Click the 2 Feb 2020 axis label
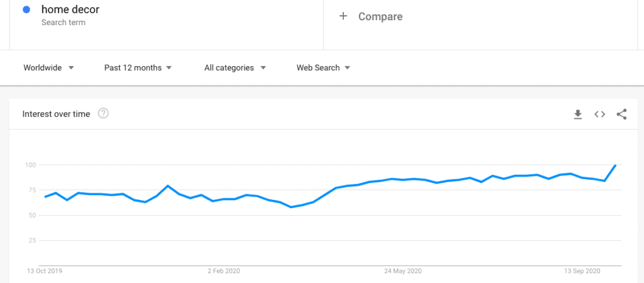This screenshot has height=283, width=644. pyautogui.click(x=224, y=271)
